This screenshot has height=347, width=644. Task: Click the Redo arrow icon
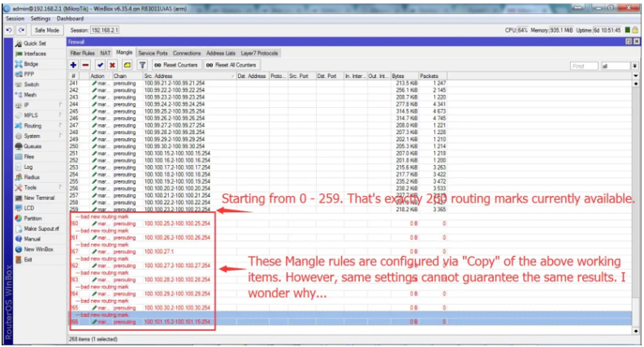(21, 30)
